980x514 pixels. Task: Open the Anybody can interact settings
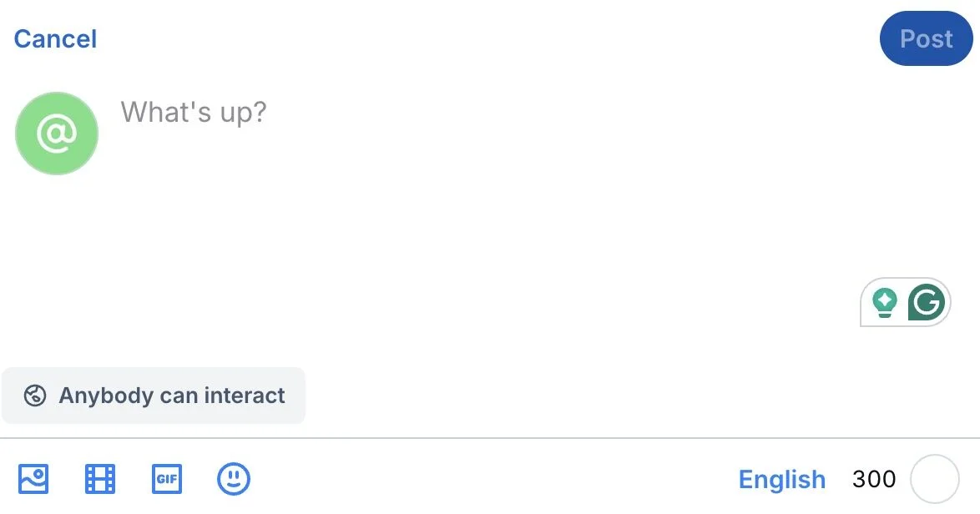(x=154, y=396)
